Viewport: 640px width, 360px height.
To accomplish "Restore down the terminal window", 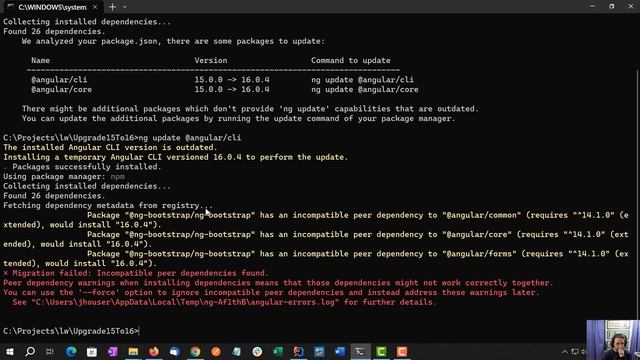I will (611, 7).
